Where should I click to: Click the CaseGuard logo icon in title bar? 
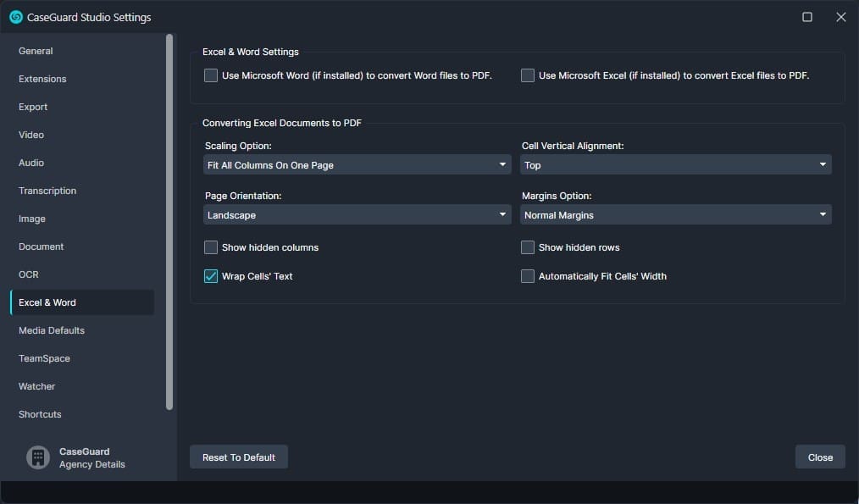click(x=15, y=17)
